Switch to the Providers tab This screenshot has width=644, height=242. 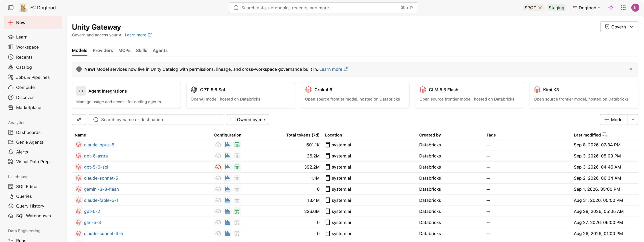103,50
